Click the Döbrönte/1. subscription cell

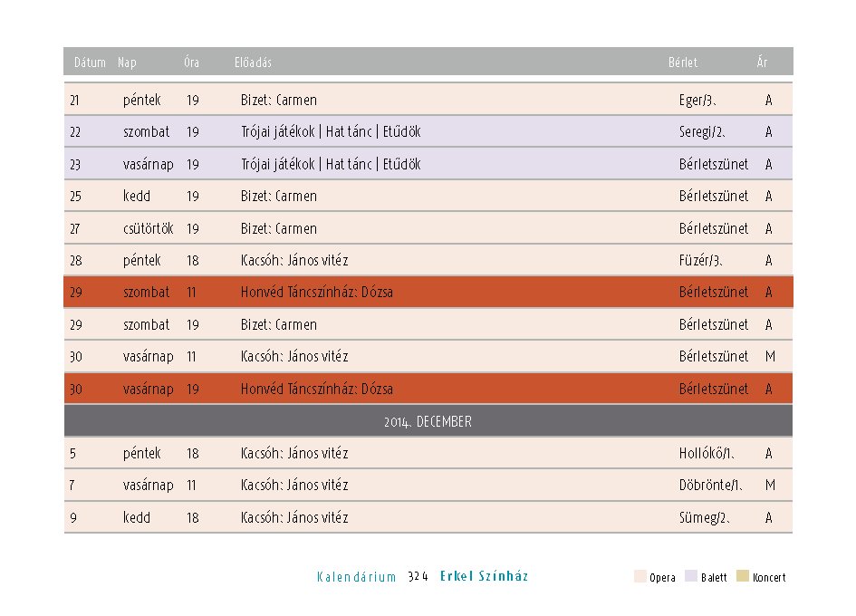click(x=711, y=485)
